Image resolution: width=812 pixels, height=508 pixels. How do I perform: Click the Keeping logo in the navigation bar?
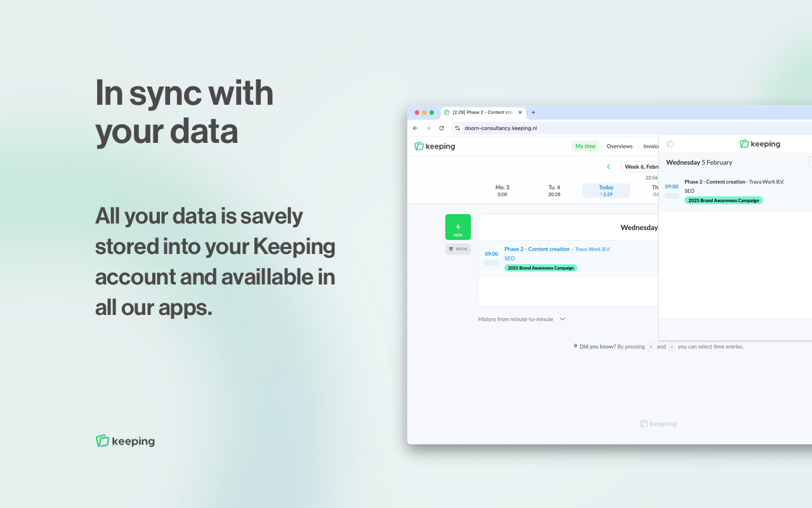click(x=434, y=146)
